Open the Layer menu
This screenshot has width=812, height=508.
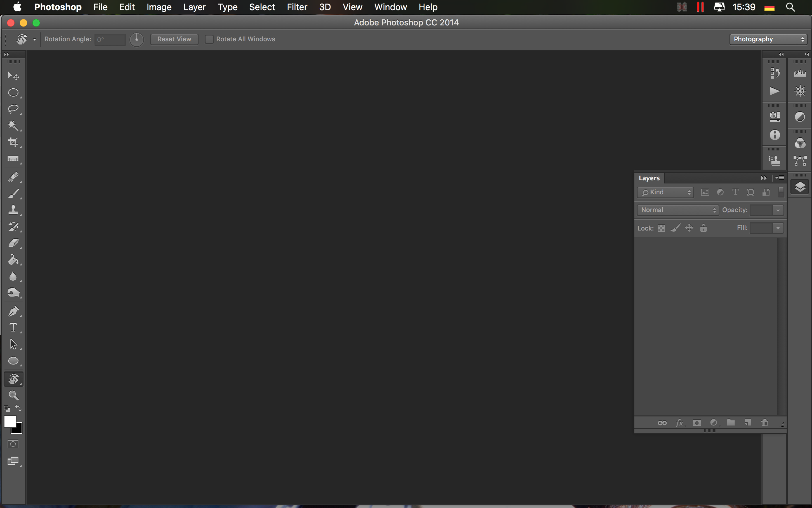pos(194,7)
